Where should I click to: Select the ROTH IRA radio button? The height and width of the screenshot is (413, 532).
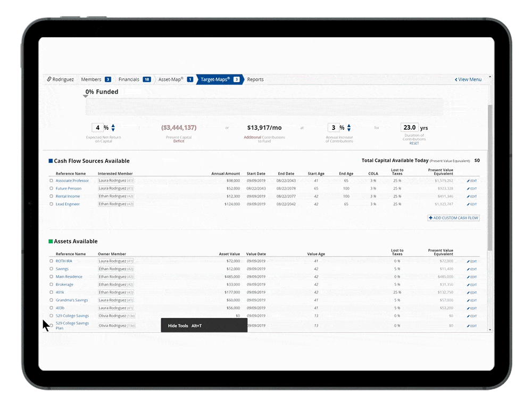[51, 261]
